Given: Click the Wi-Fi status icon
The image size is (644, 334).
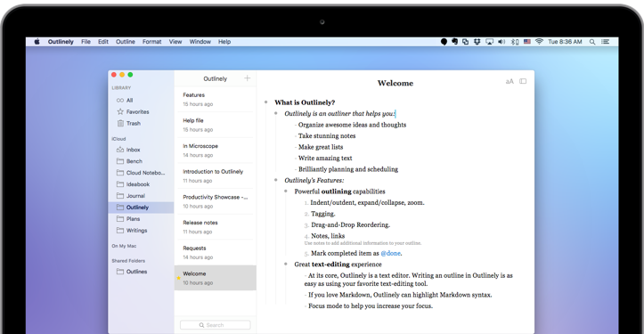Looking at the screenshot, I should pyautogui.click(x=539, y=42).
